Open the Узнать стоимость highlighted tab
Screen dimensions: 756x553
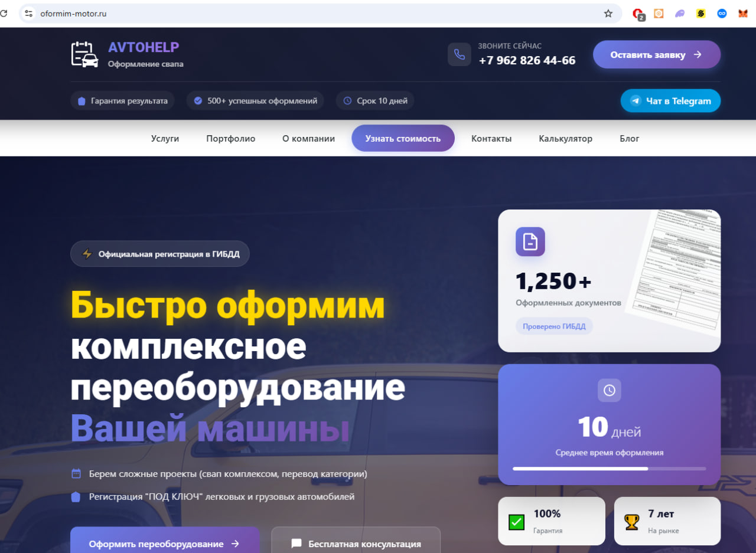tap(403, 138)
